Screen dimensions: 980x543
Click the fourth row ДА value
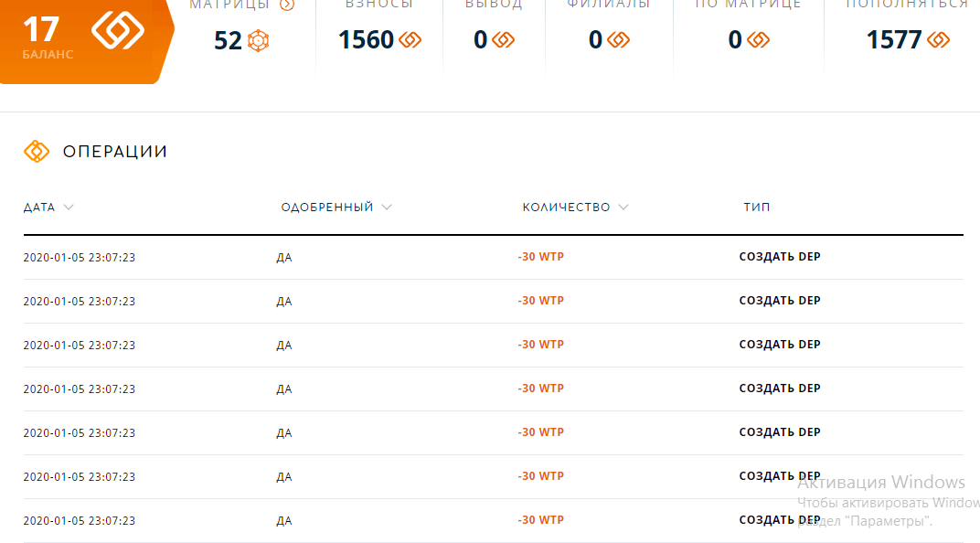(284, 389)
